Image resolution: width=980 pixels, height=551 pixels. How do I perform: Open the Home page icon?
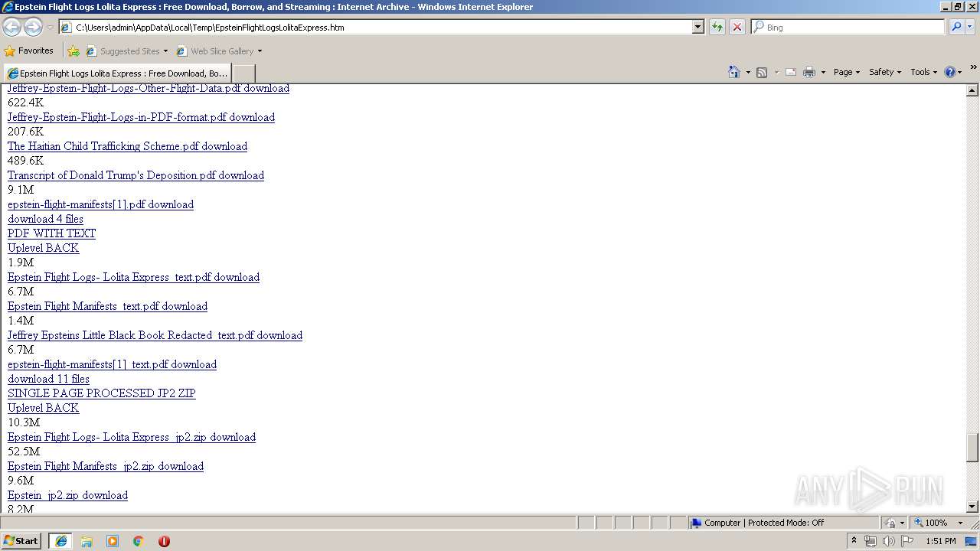tap(734, 72)
